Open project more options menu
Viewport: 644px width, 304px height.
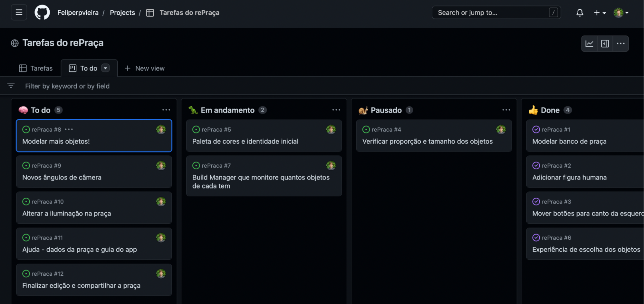[620, 43]
